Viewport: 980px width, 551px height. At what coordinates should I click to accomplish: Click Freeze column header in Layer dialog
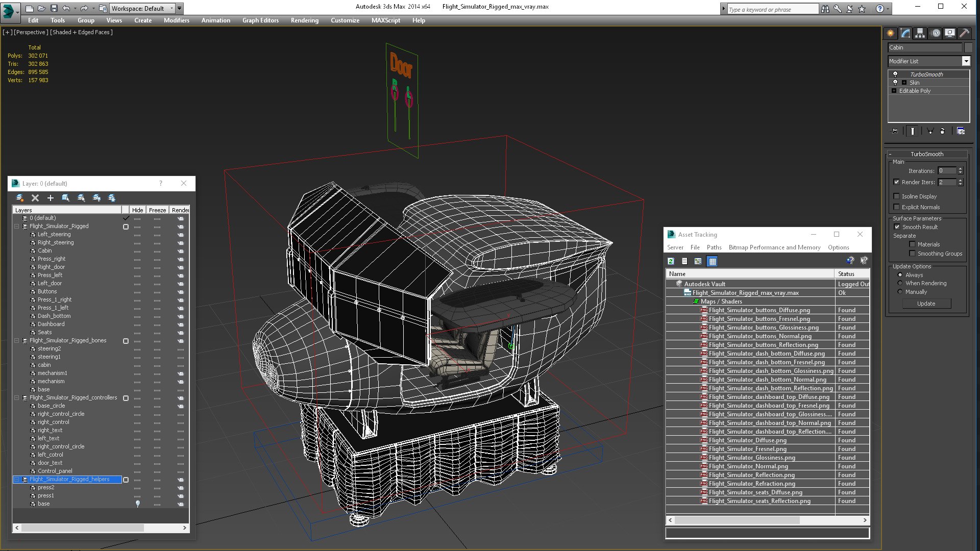pos(157,210)
